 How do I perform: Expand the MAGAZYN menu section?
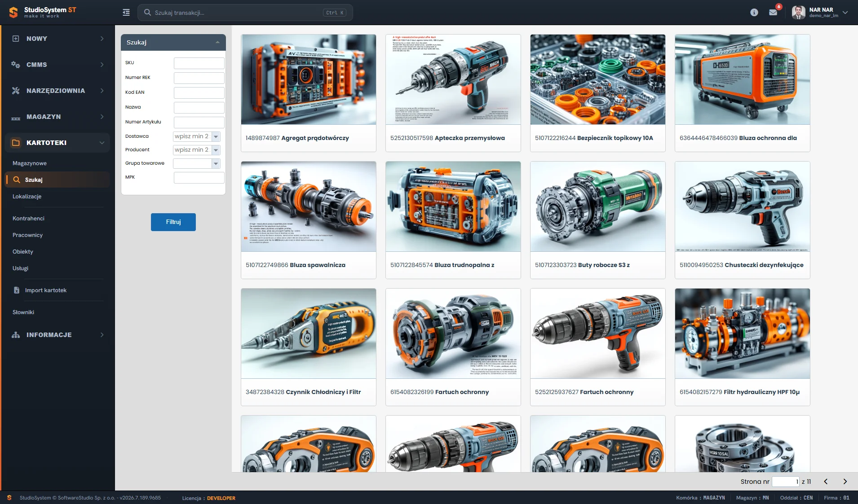coord(102,117)
